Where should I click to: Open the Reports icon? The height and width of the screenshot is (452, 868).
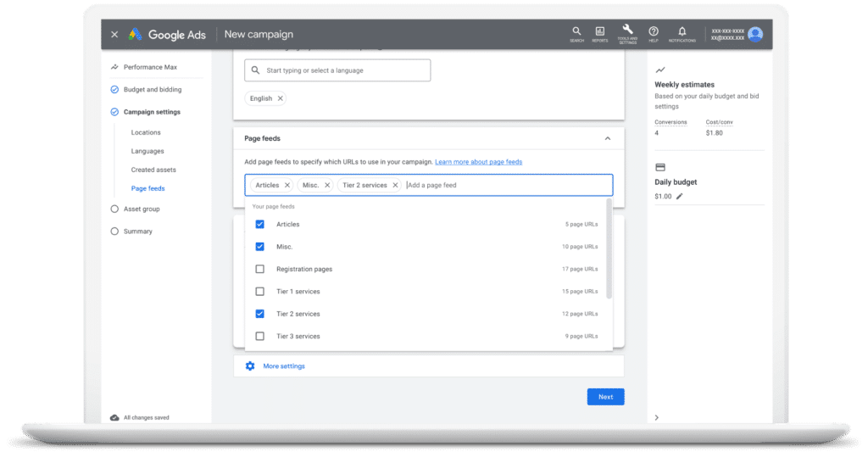click(599, 34)
